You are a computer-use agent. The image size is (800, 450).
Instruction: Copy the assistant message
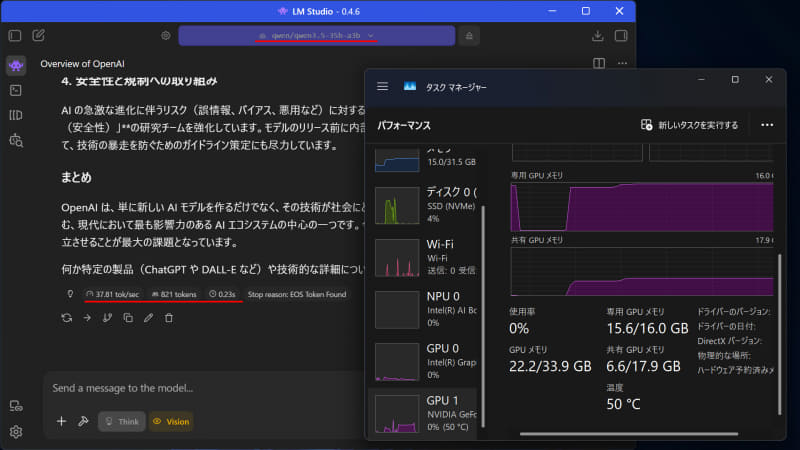(128, 318)
